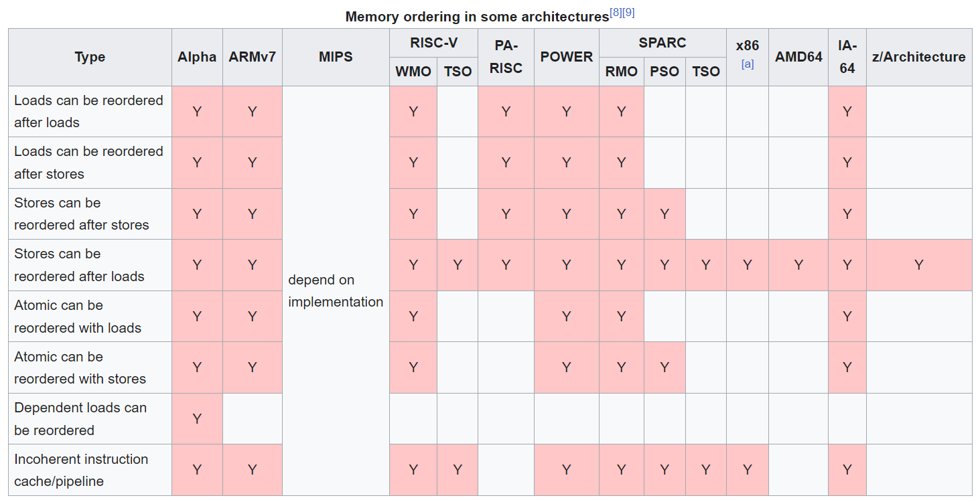Click the RISC-V WMO subheader
Image resolution: width=980 pixels, height=502 pixels.
(x=413, y=72)
